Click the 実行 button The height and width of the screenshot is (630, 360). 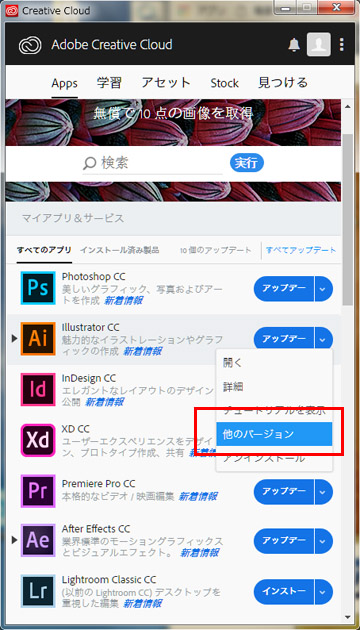[x=247, y=163]
